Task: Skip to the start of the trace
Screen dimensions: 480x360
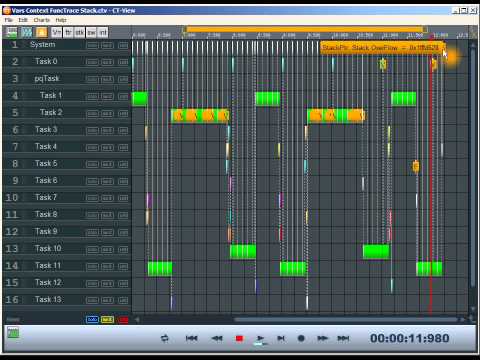Action: click(x=191, y=338)
